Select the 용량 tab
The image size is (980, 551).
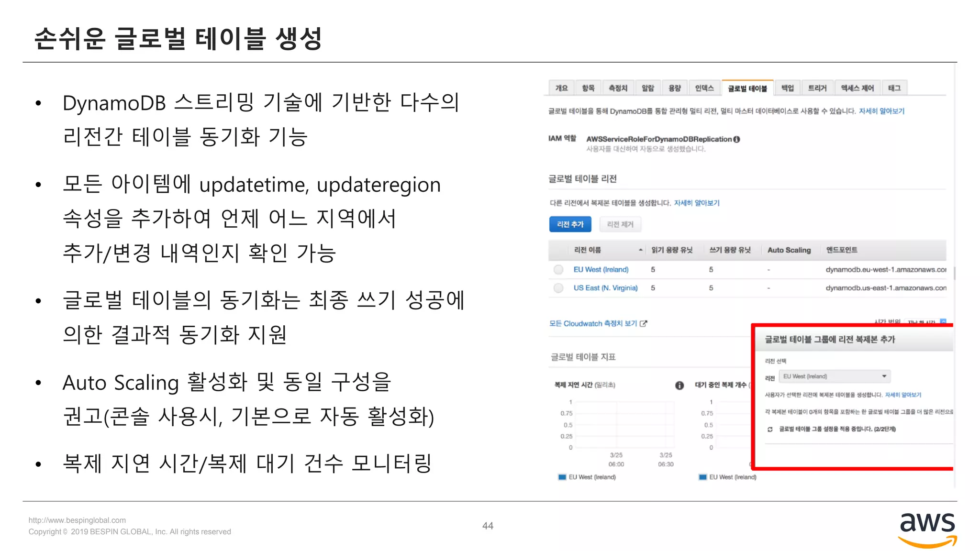pos(675,88)
